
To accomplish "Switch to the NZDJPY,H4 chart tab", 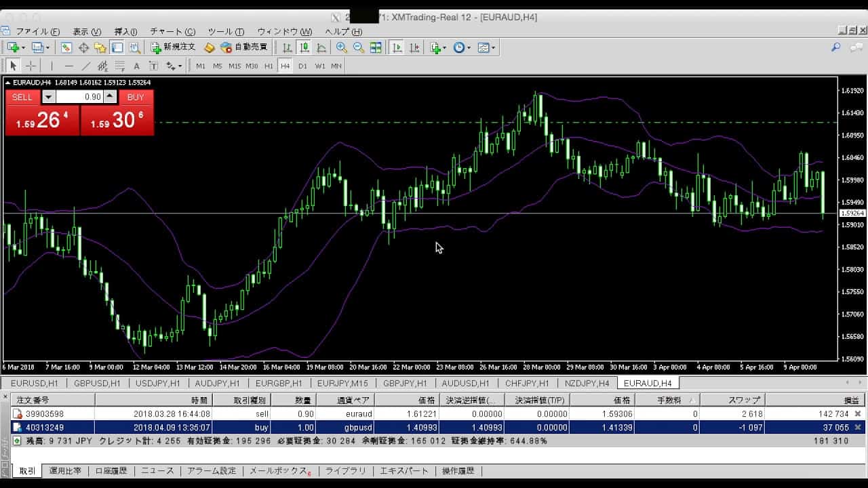I will tap(588, 384).
